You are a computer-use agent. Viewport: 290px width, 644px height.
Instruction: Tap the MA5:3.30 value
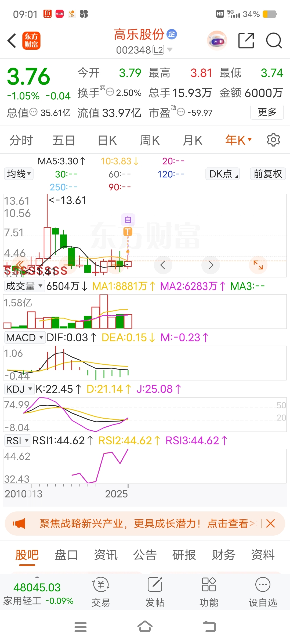point(61,161)
